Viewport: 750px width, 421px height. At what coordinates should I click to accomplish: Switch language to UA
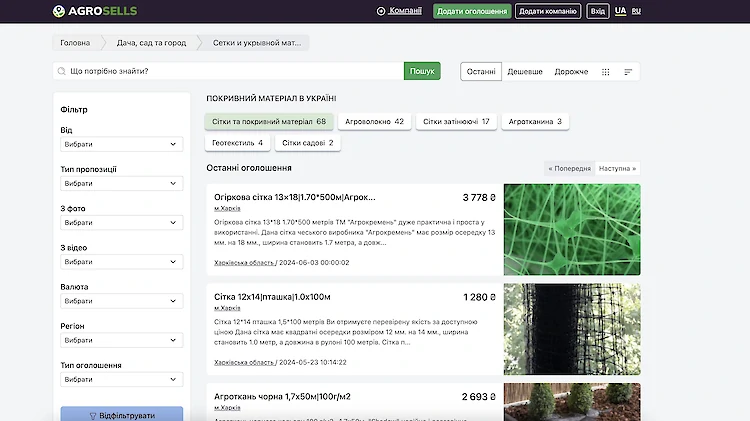tap(620, 11)
